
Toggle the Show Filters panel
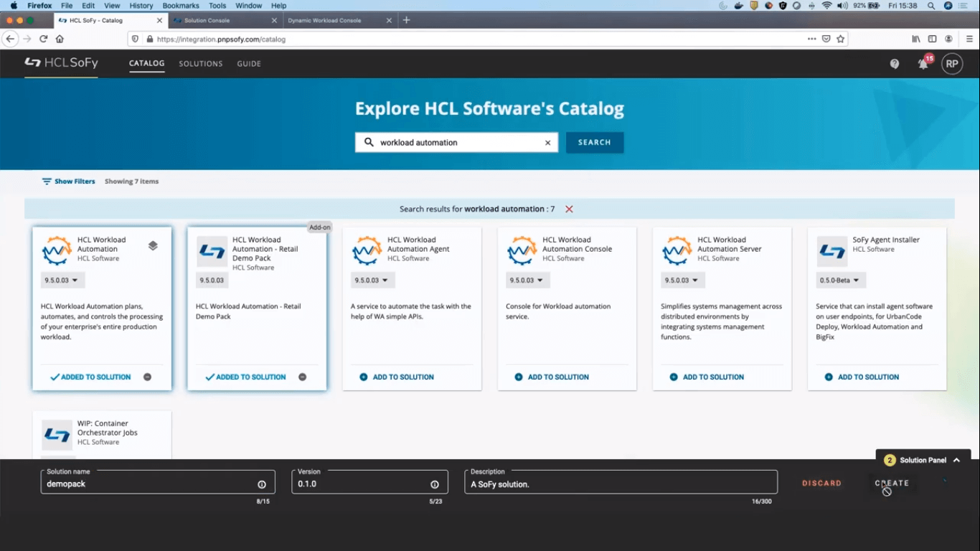click(68, 181)
